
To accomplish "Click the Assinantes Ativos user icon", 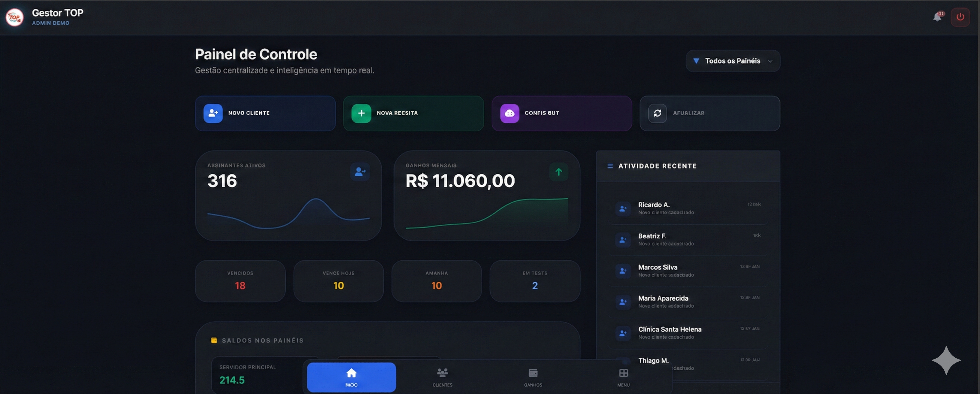I will [359, 172].
